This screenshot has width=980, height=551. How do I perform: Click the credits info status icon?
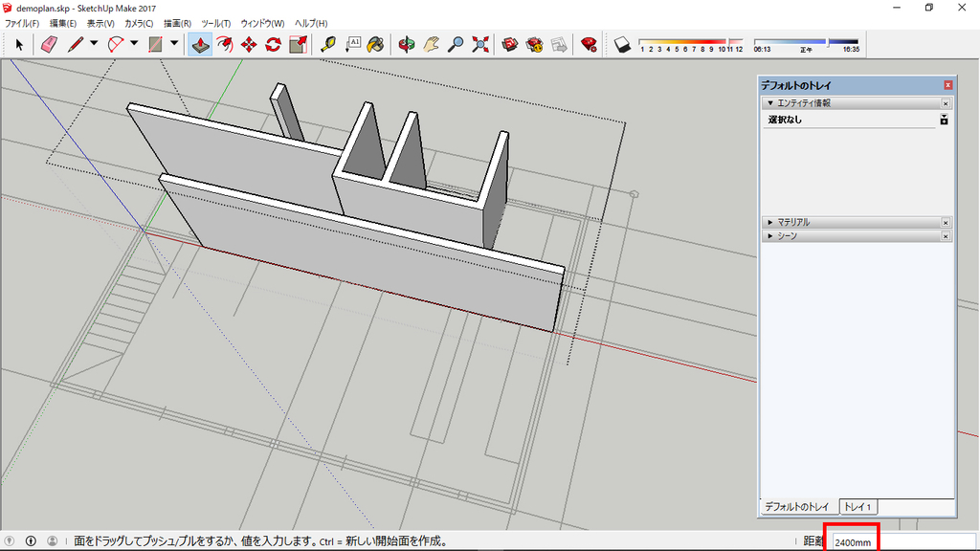(31, 541)
